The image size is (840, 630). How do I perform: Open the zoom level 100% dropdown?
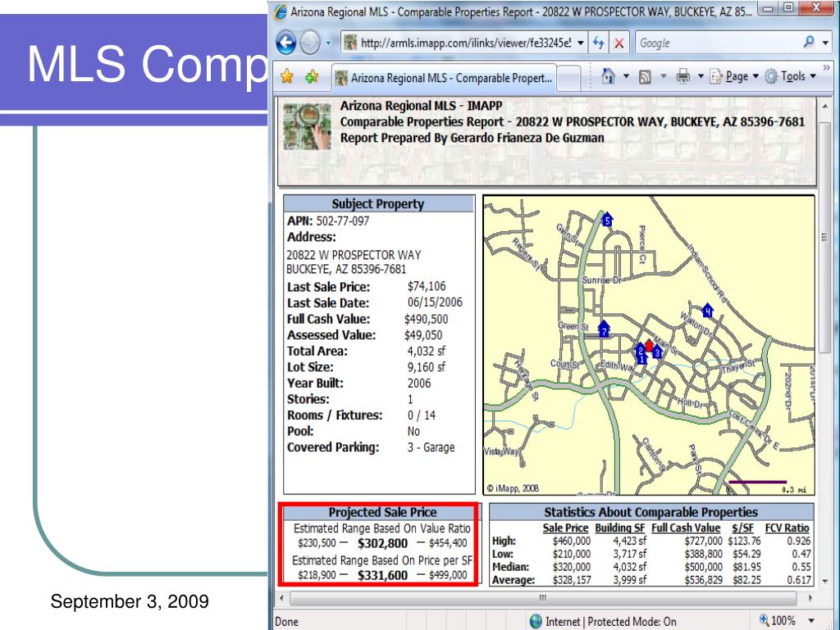(813, 621)
